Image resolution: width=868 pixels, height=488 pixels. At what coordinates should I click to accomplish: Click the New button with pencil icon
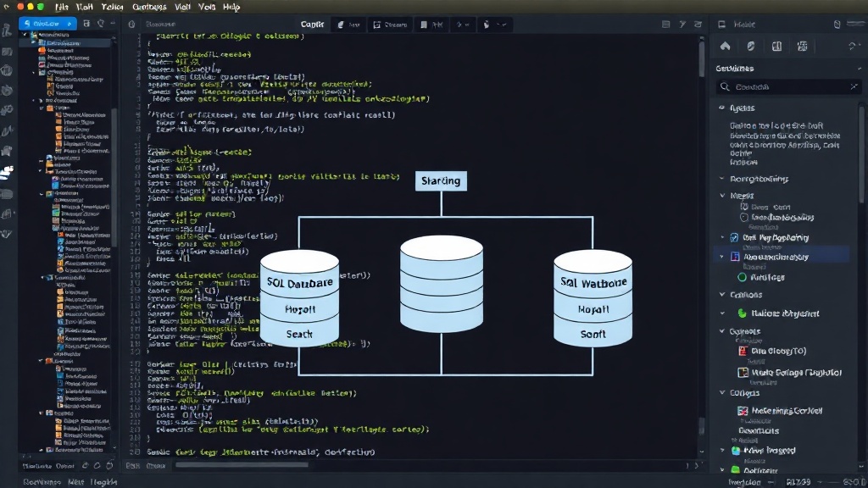coord(348,25)
